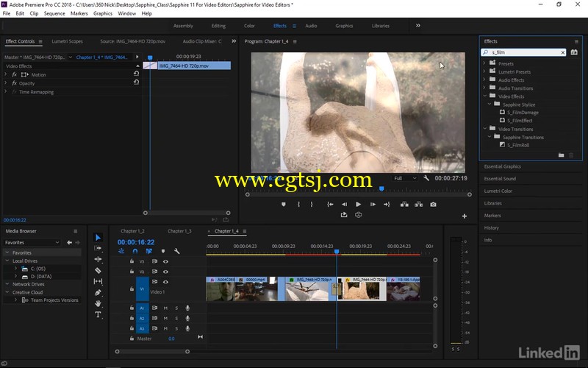This screenshot has height=368, width=588.
Task: Open the Sequence menu
Action: point(54,13)
